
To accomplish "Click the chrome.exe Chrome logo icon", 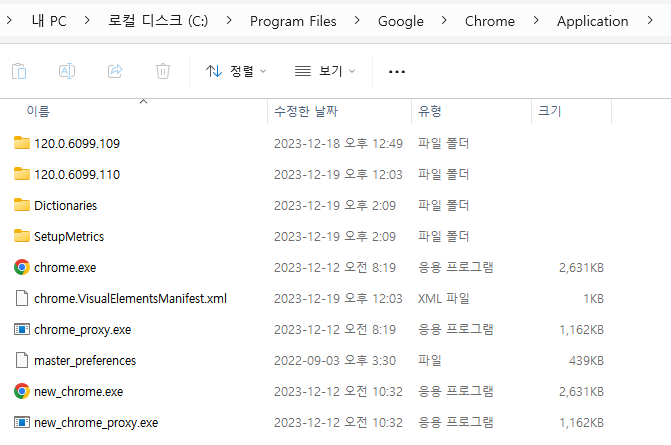I will (22, 267).
